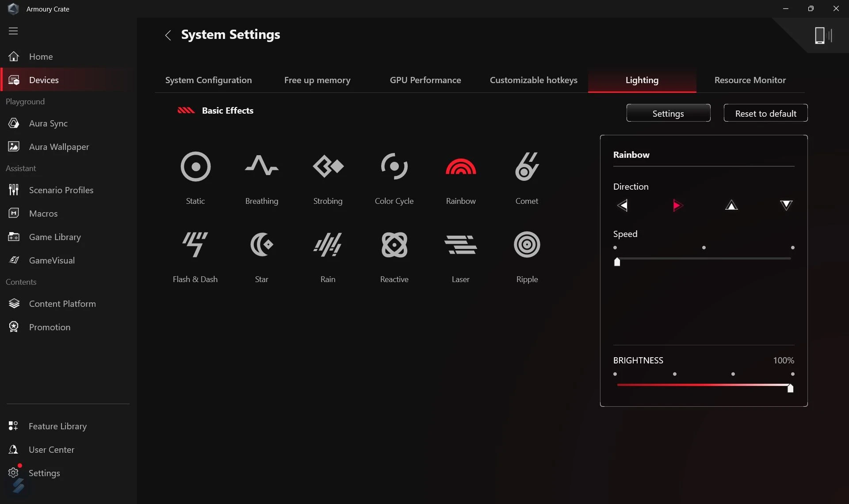
Task: Open the Resource Monitor tab
Action: click(750, 80)
